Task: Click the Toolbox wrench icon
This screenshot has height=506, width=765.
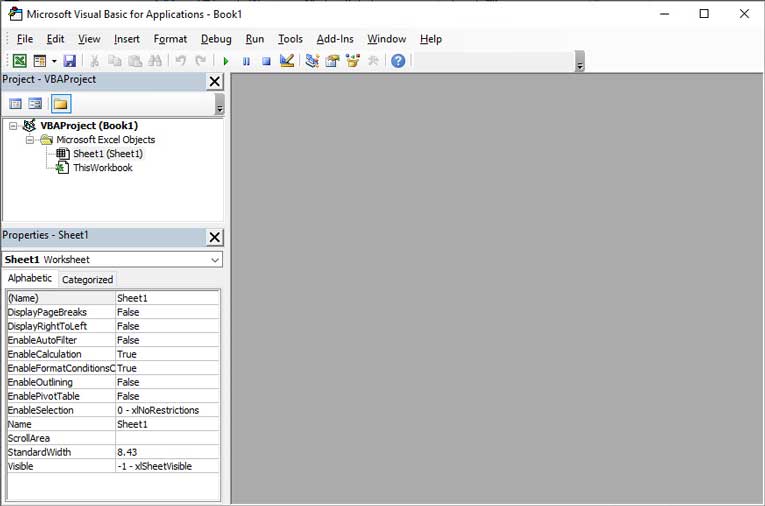Action: click(373, 61)
